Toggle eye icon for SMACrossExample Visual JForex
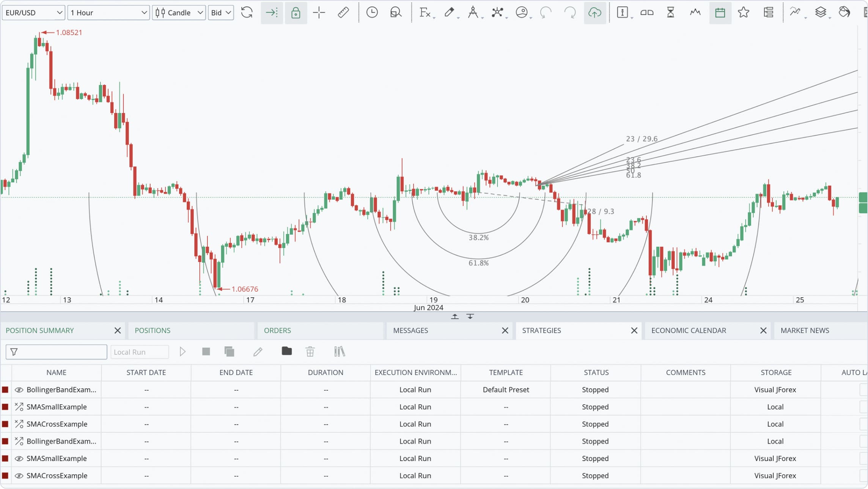Viewport: 868px width, 489px height. point(19,476)
